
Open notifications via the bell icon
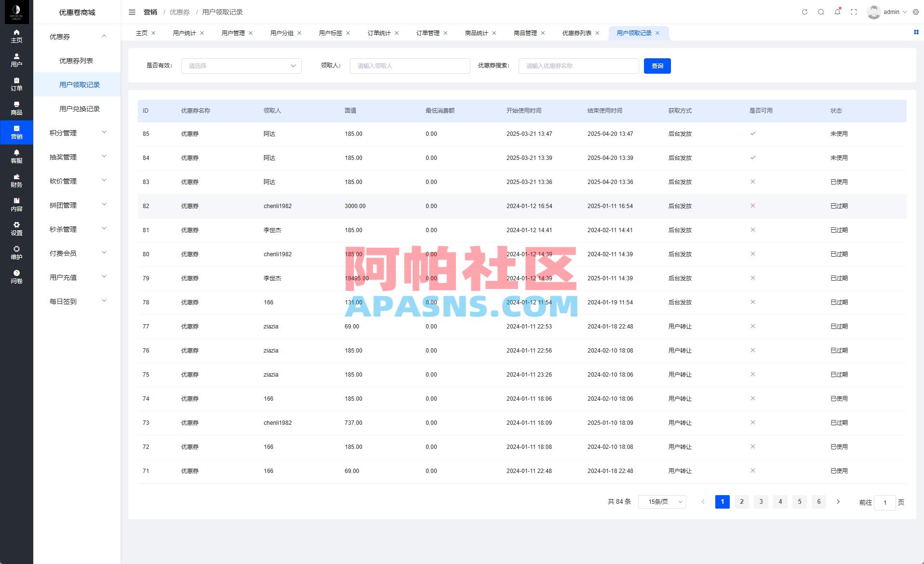coord(837,12)
